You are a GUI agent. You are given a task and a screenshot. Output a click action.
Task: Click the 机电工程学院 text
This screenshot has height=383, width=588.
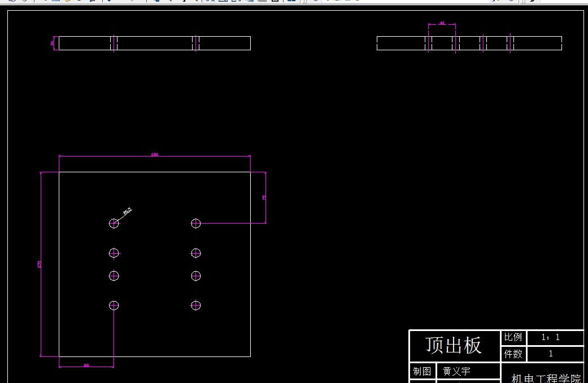point(546,378)
